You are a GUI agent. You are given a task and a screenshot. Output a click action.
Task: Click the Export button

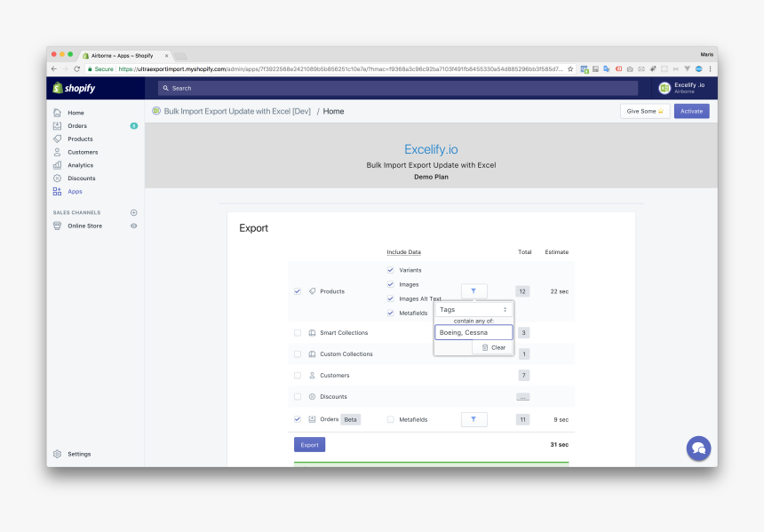pos(309,445)
